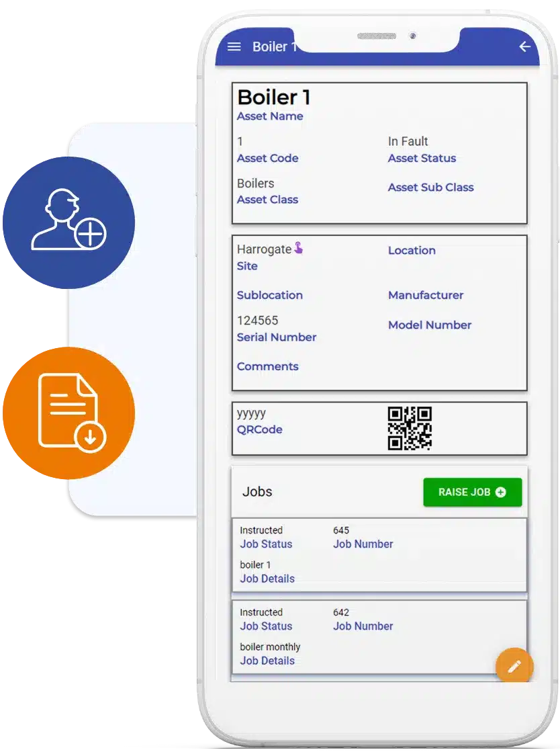Open job number 645

click(x=379, y=555)
